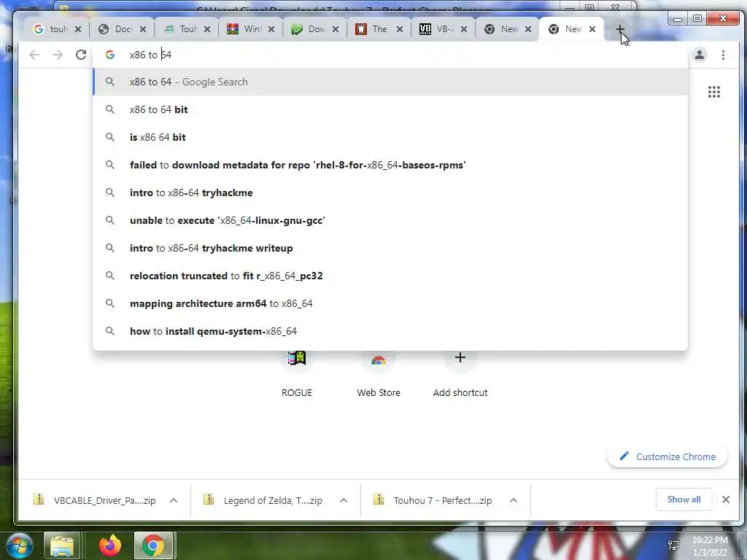Screen dimensions: 747x560
Task: Go back to previous page
Action: pyautogui.click(x=34, y=55)
